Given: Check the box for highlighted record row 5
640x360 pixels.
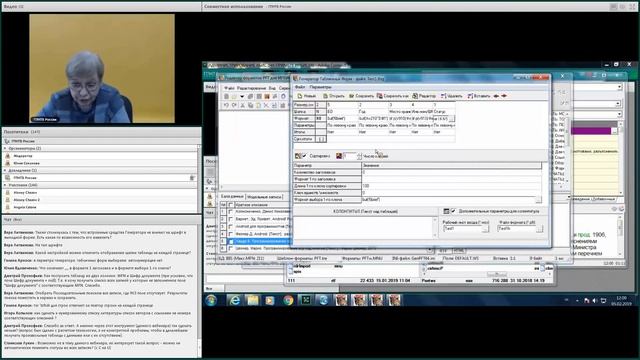Looking at the screenshot, I should pos(231,241).
